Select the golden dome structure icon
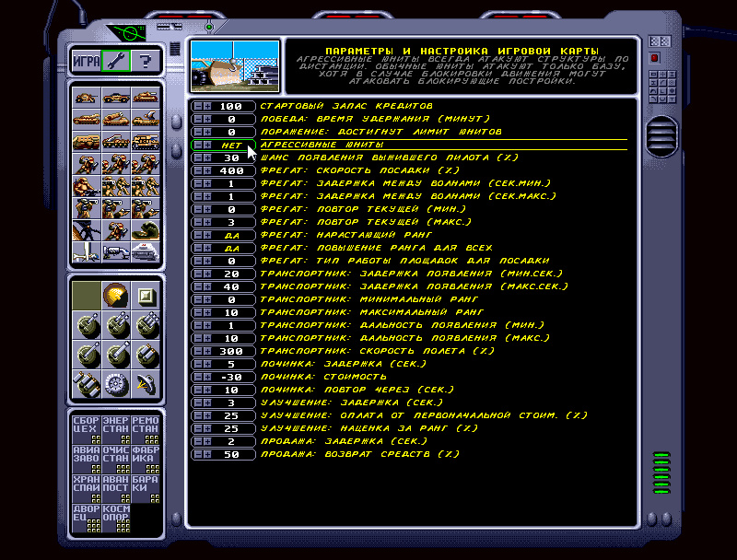Viewport: 737px width, 560px height. point(116,296)
